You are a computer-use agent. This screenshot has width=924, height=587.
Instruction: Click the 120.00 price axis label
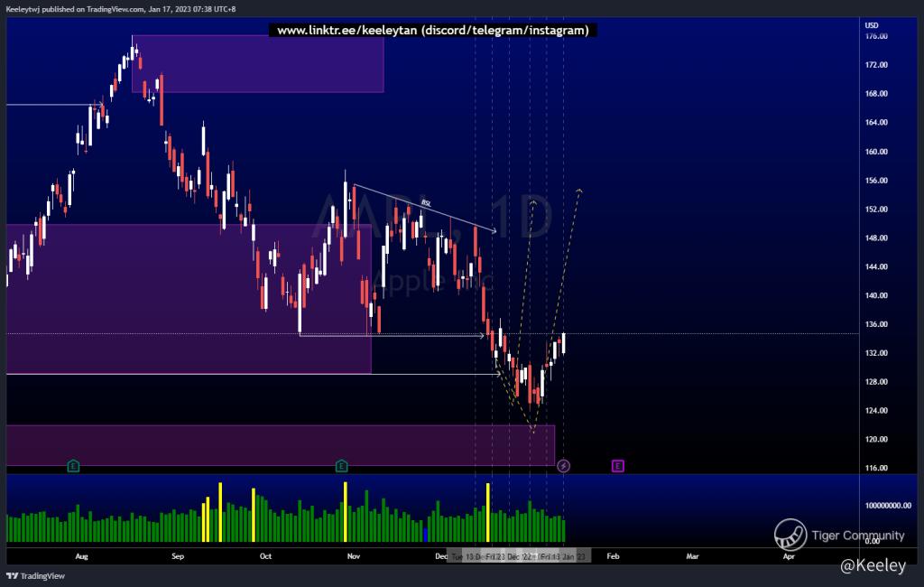click(x=876, y=440)
